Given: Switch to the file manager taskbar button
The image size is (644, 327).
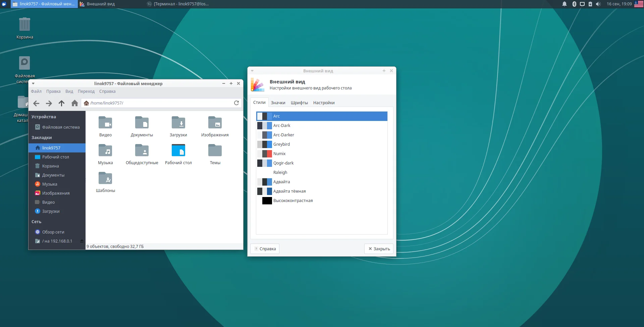Looking at the screenshot, I should [x=44, y=4].
